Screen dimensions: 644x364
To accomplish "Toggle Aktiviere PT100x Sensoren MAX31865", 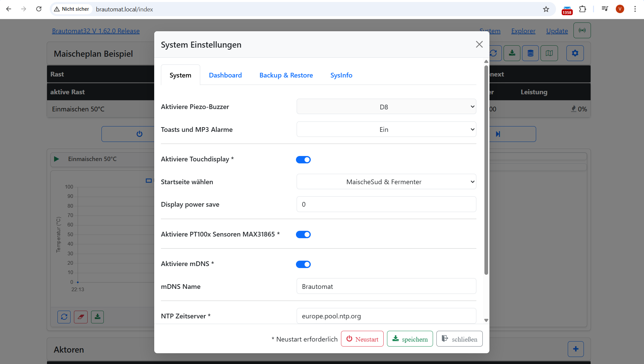I will click(303, 235).
